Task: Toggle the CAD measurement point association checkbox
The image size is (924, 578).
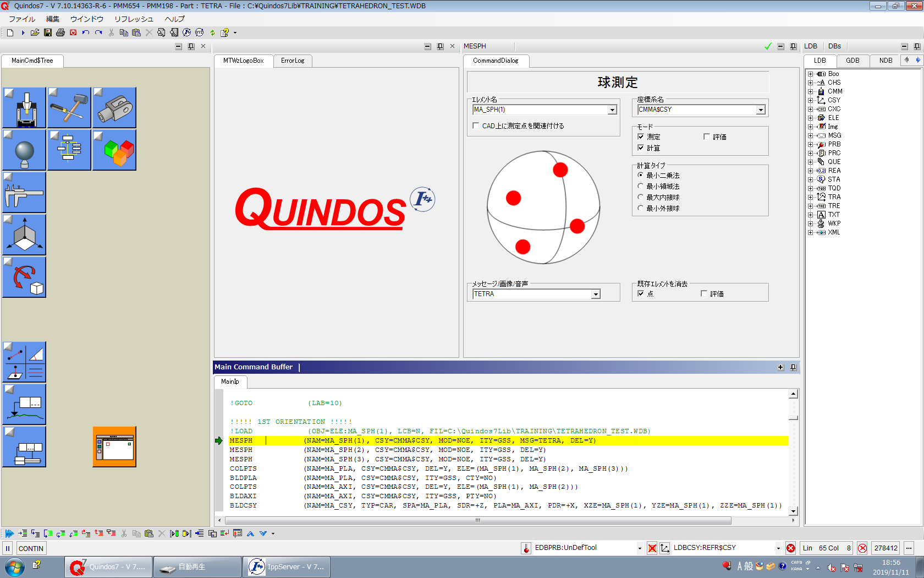Action: coord(476,126)
